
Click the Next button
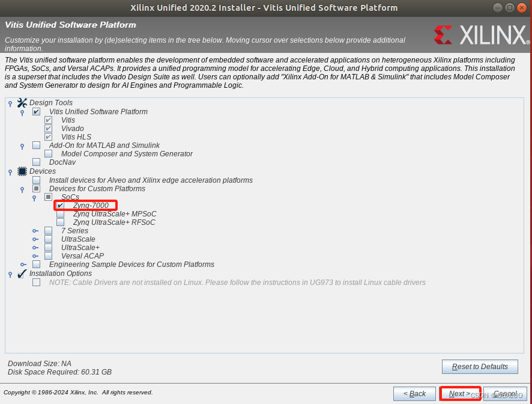(460, 393)
